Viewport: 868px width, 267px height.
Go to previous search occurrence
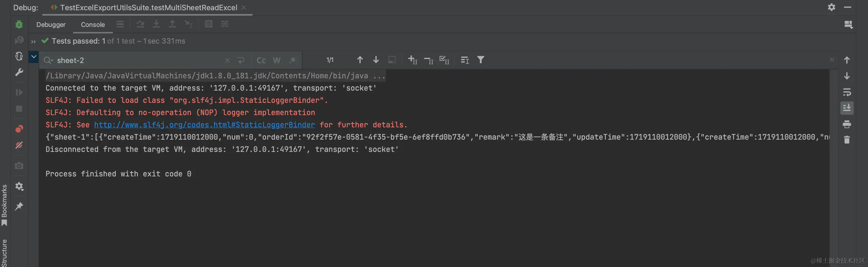(x=360, y=60)
